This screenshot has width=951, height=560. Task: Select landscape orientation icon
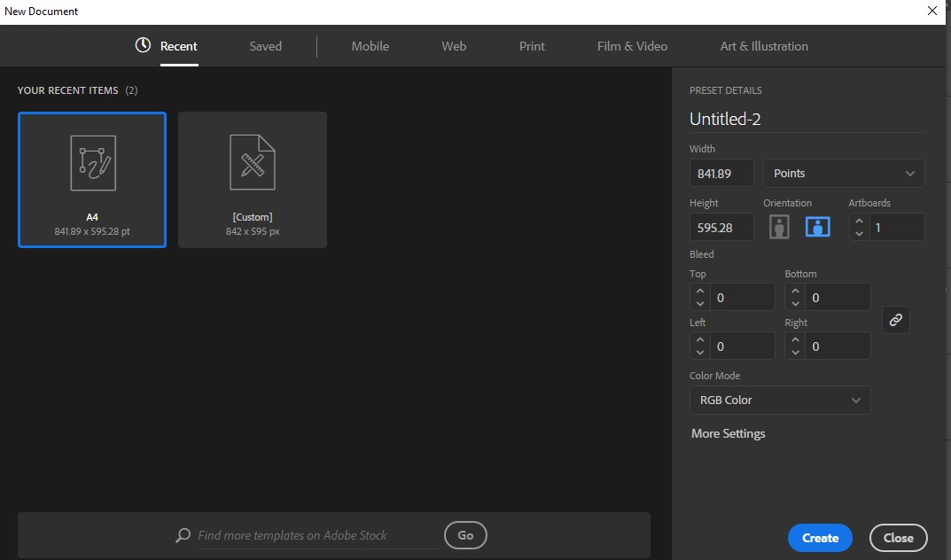pos(817,227)
